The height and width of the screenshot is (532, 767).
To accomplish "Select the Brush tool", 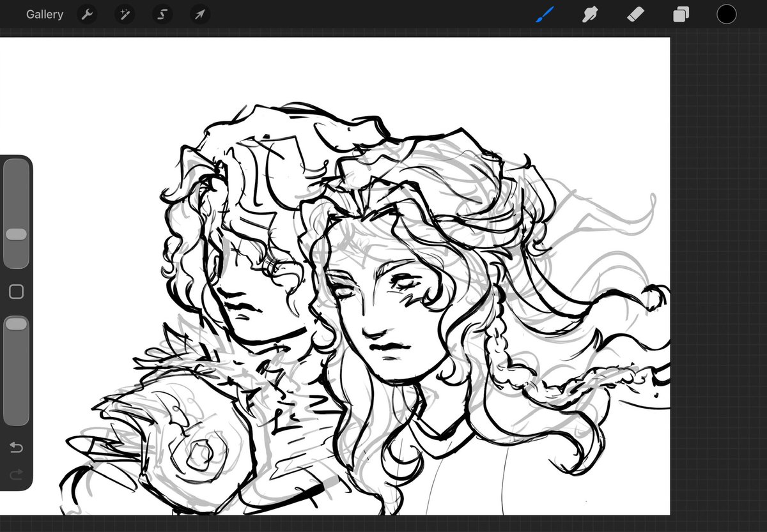I will pyautogui.click(x=545, y=14).
